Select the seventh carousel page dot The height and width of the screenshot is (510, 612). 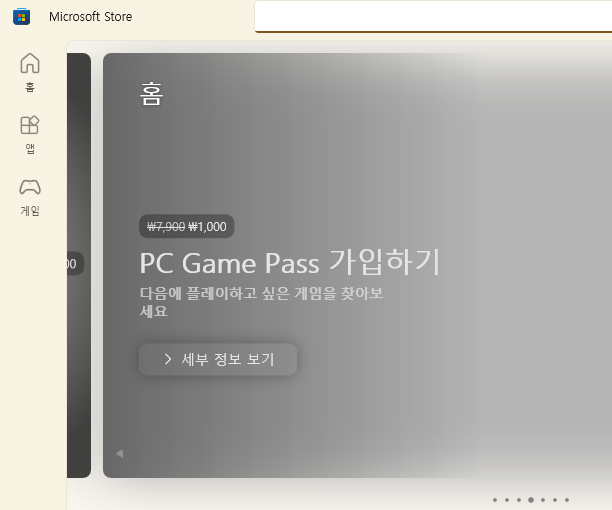[567, 500]
